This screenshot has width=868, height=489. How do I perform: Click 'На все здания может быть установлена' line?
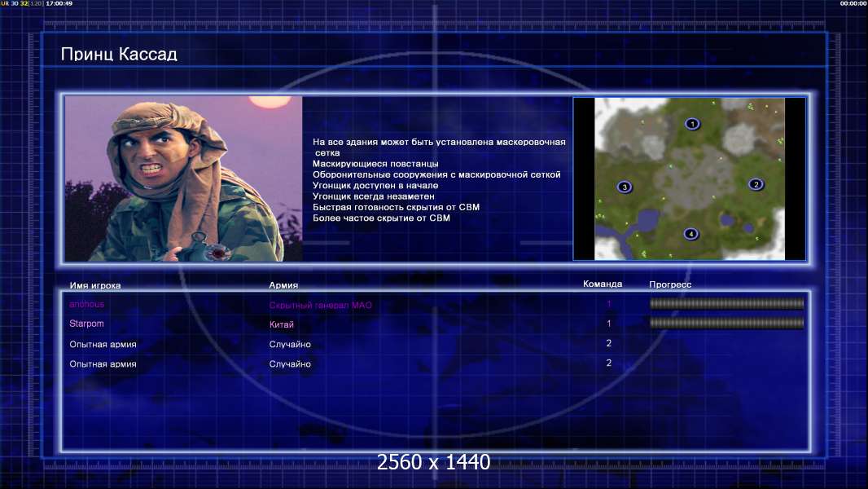pos(439,143)
